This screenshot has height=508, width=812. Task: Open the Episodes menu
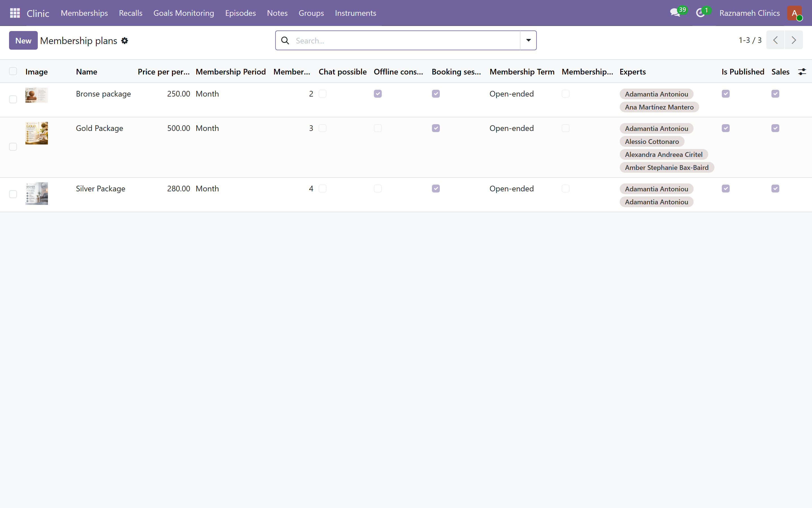tap(240, 13)
